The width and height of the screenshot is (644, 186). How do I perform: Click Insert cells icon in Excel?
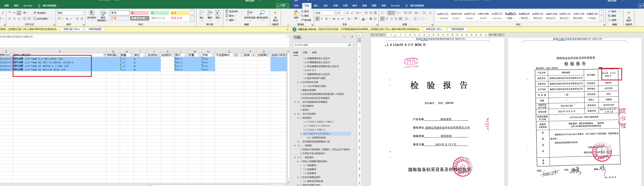click(x=202, y=13)
